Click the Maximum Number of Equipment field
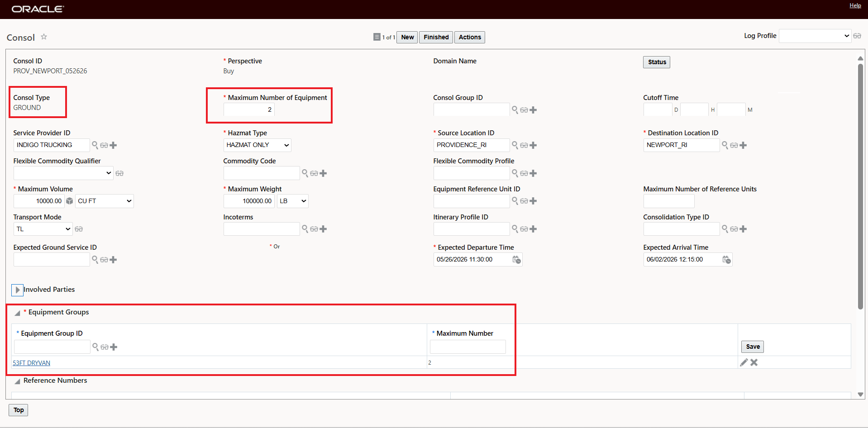The image size is (868, 428). pyautogui.click(x=249, y=109)
